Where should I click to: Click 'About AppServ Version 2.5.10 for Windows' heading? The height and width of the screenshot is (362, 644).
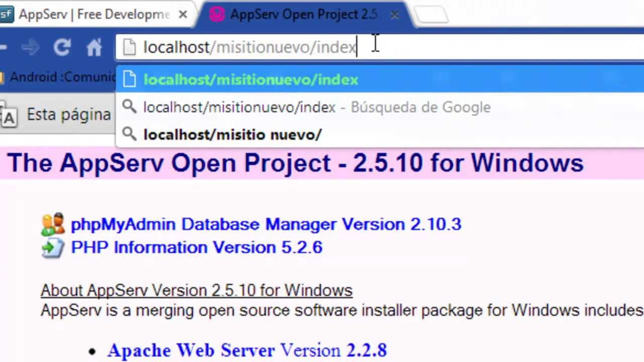[197, 290]
